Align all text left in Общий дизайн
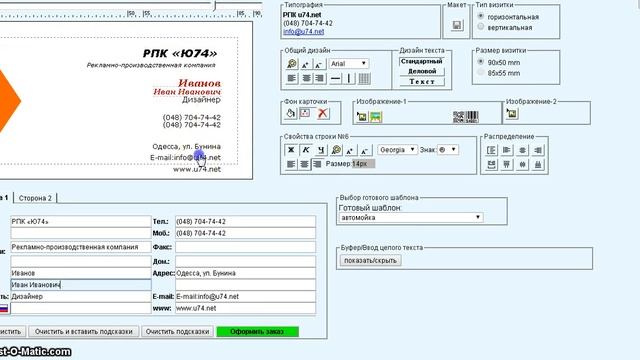The height and width of the screenshot is (360, 640). click(x=292, y=78)
